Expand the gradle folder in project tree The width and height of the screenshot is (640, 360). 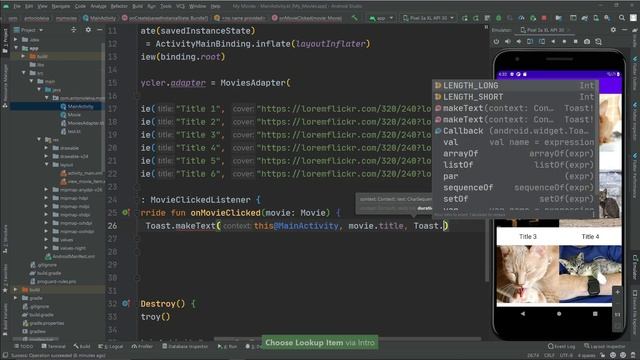point(16,298)
